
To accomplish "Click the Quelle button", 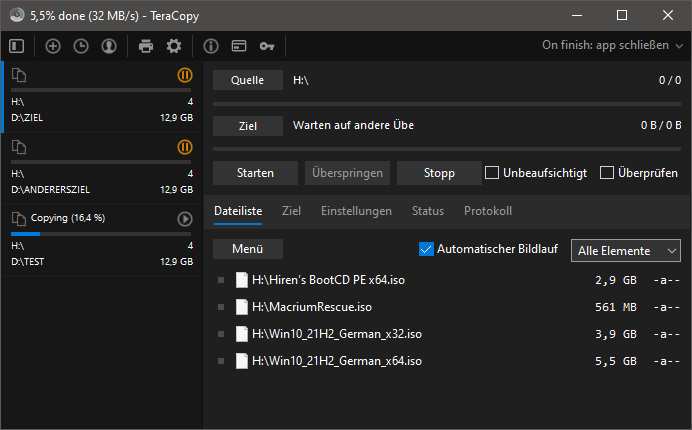I will tap(248, 80).
